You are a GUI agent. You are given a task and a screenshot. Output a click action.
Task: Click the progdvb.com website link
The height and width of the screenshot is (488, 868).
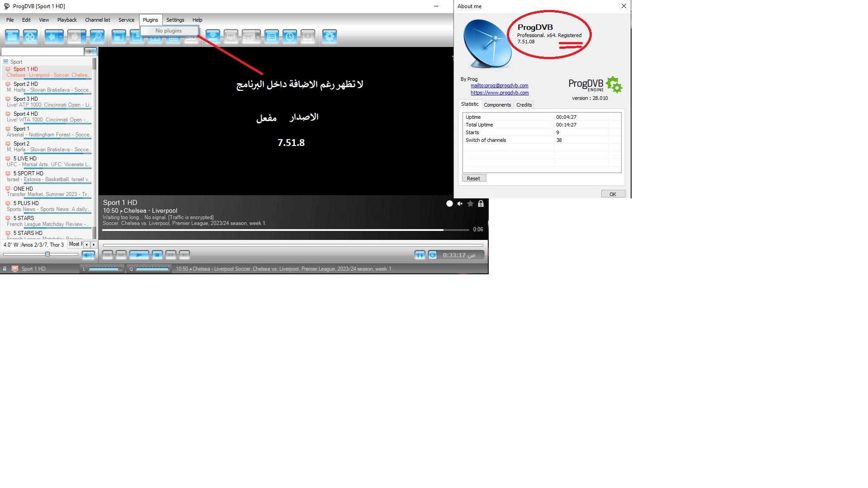500,93
